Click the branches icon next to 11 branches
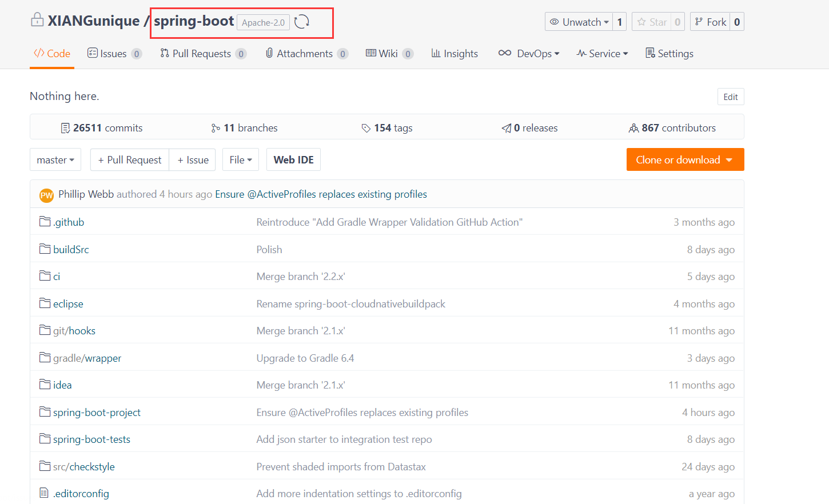 (216, 128)
